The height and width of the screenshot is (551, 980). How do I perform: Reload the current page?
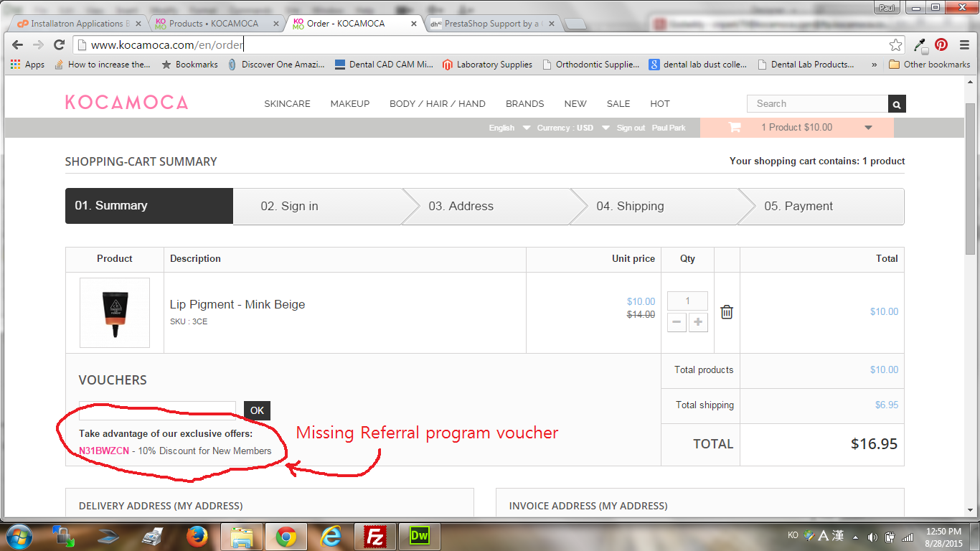click(60, 44)
